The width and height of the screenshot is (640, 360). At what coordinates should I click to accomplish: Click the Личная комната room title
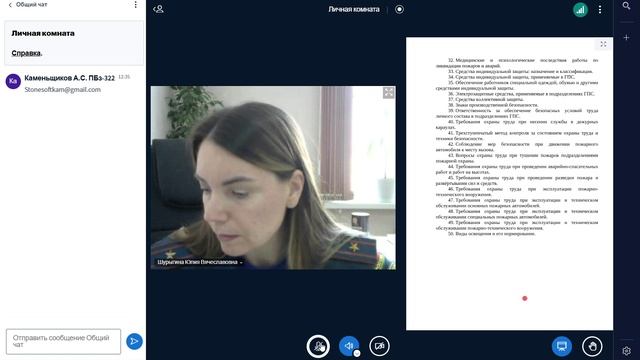tap(354, 9)
